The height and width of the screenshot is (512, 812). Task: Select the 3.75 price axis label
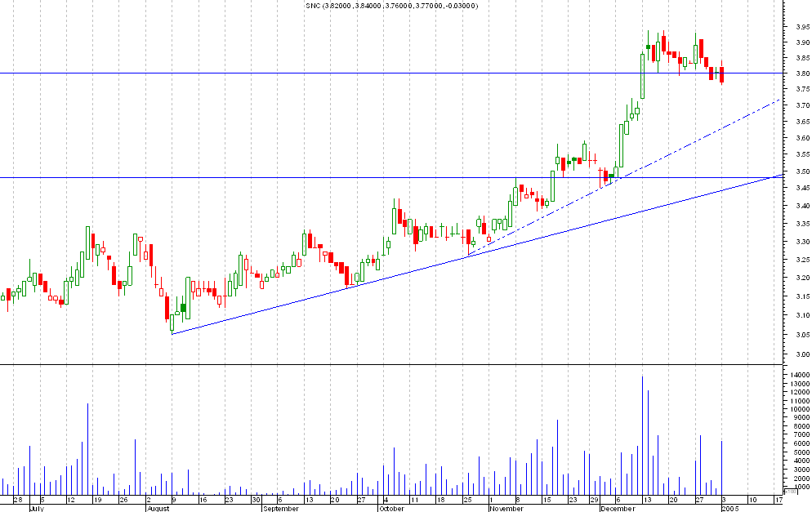803,89
